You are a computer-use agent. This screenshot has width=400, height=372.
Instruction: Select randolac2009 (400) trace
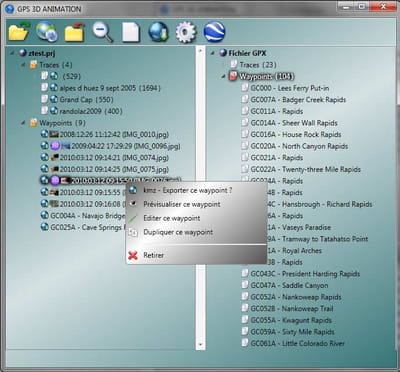pos(91,111)
